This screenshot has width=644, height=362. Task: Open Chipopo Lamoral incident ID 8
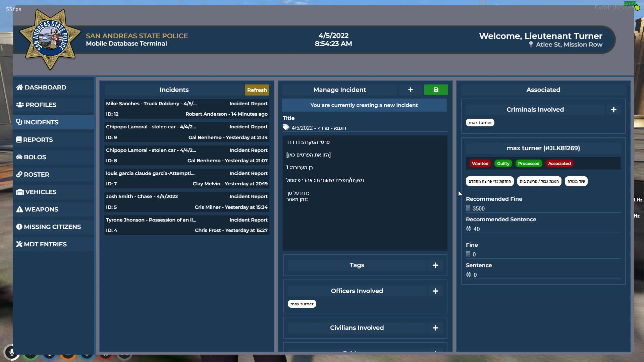[187, 155]
